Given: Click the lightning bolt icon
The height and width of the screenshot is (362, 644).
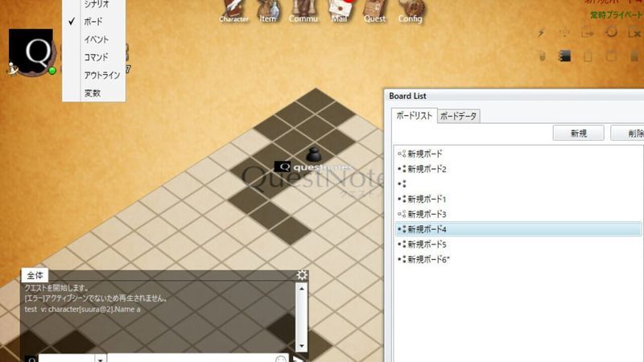Looking at the screenshot, I should pos(541,33).
